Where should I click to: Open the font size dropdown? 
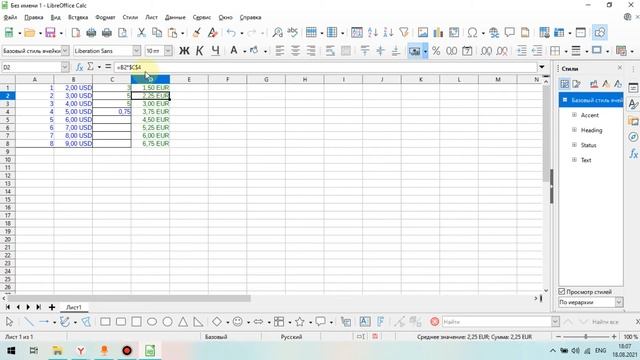pos(168,51)
